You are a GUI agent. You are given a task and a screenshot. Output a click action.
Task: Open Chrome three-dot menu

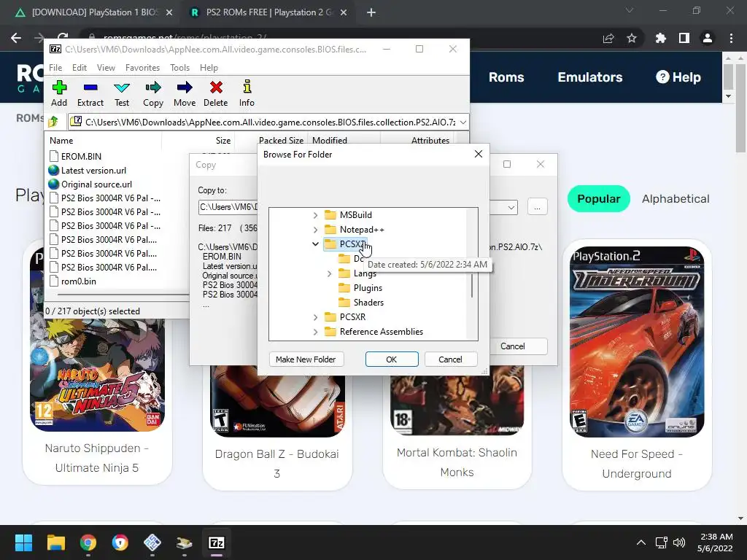coord(731,38)
